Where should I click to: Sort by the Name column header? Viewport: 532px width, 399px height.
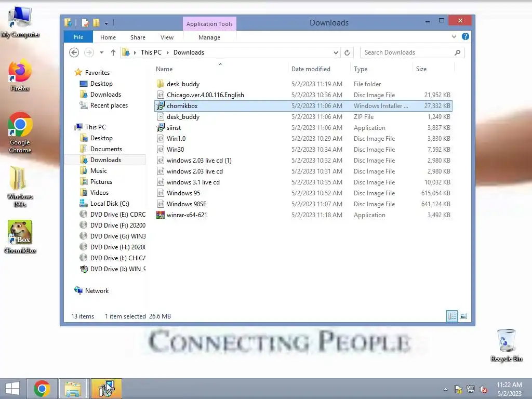[x=220, y=69]
